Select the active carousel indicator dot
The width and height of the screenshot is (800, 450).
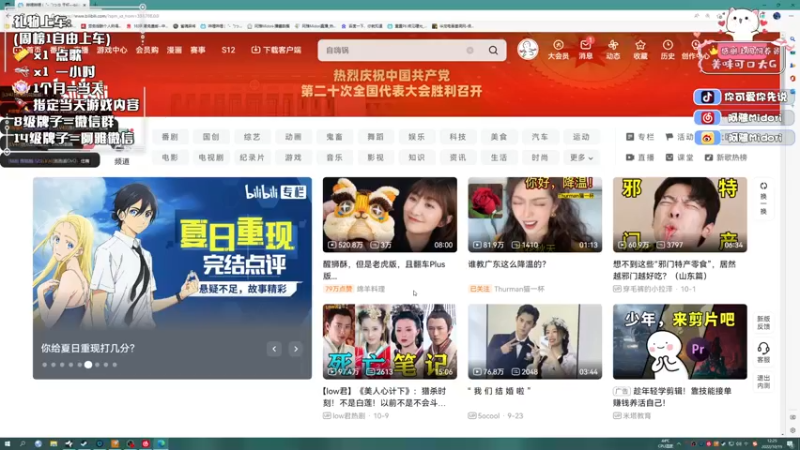[x=88, y=365]
